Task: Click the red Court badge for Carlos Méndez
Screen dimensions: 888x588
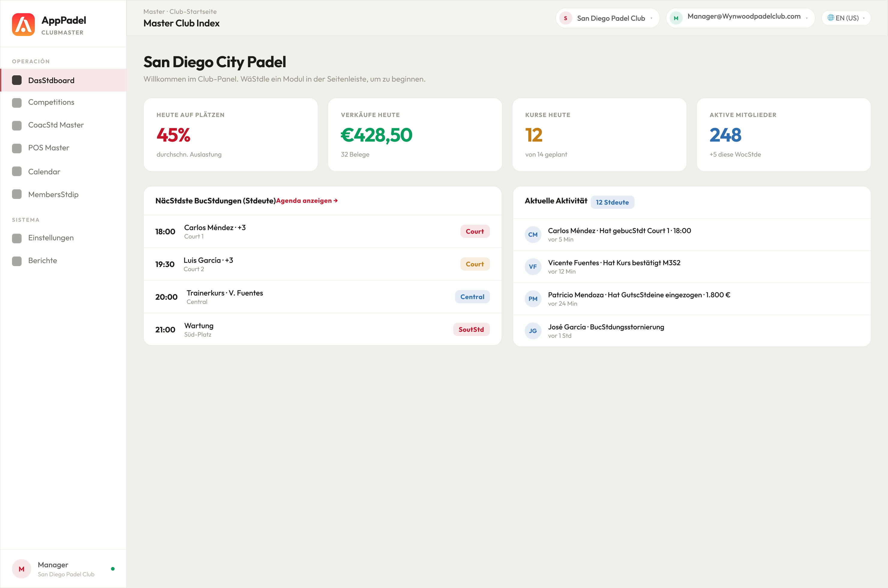Action: (x=475, y=231)
